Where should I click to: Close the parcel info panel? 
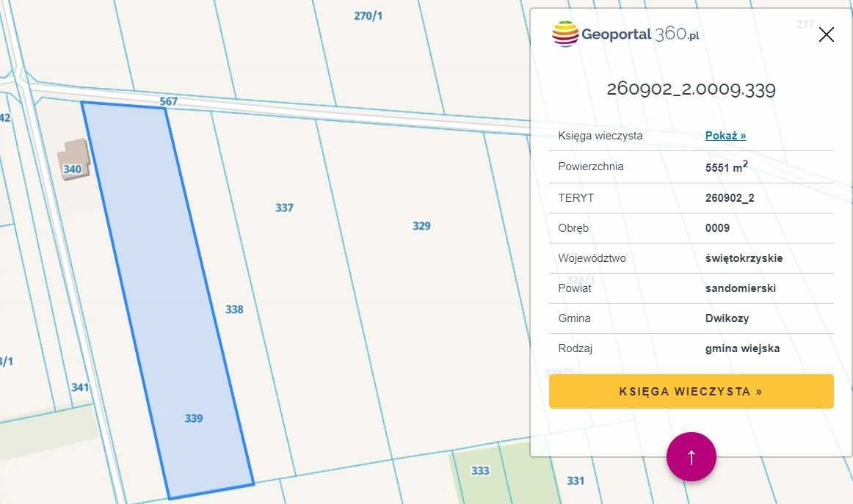(826, 34)
